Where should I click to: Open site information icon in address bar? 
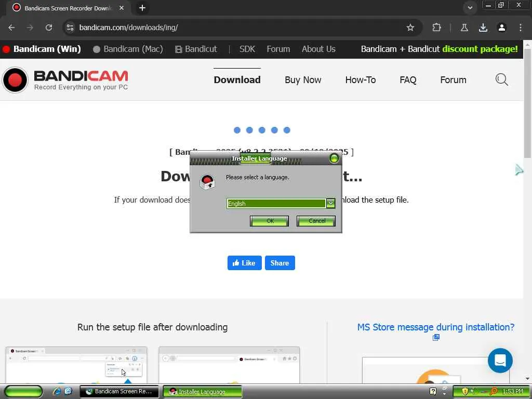coord(70,28)
